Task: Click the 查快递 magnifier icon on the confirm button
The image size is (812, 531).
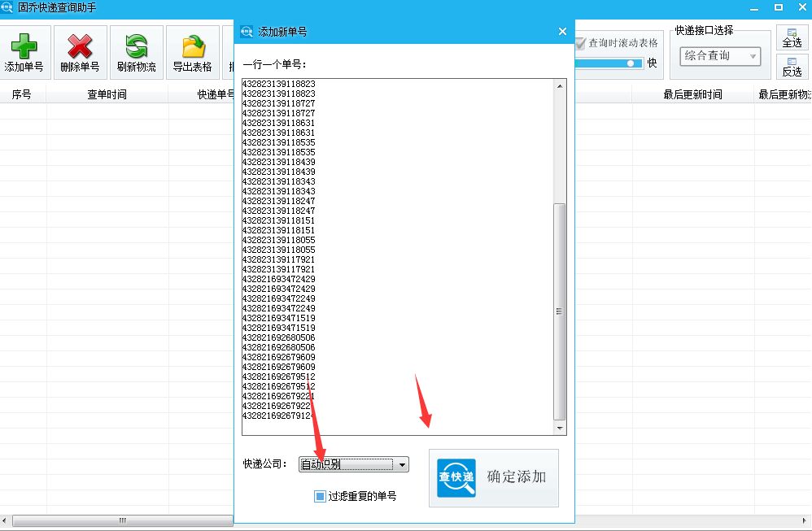Action: point(456,479)
